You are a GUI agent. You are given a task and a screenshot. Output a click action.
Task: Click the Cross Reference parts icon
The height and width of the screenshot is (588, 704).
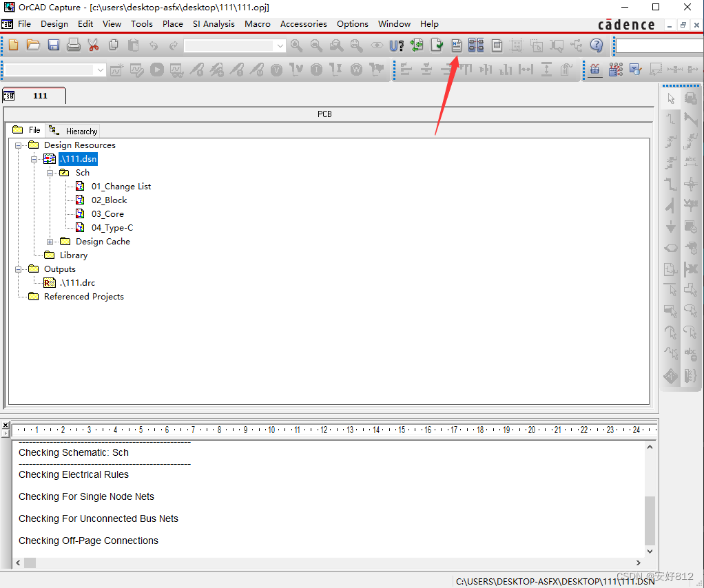coord(477,45)
